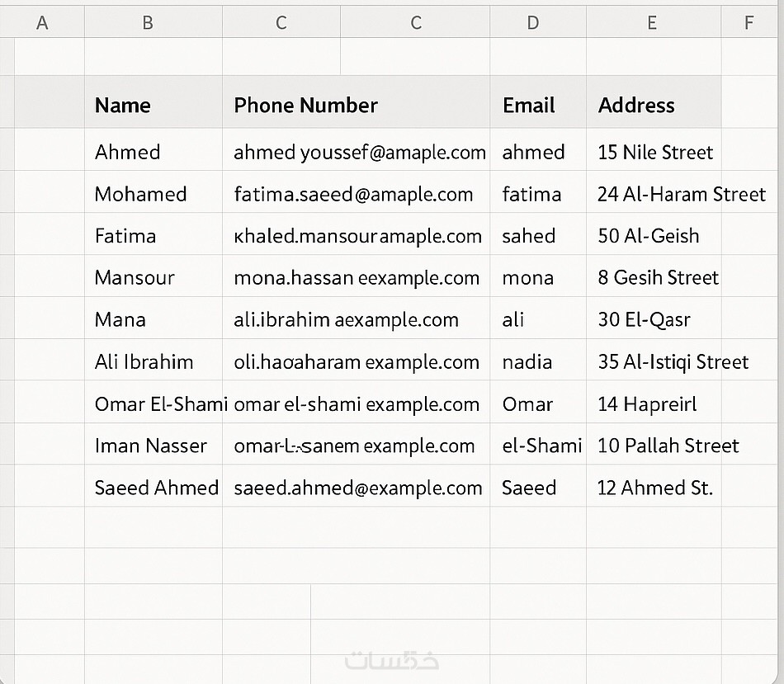Select the "Email" header cell
Screen dimensions: 784x684
pos(529,106)
